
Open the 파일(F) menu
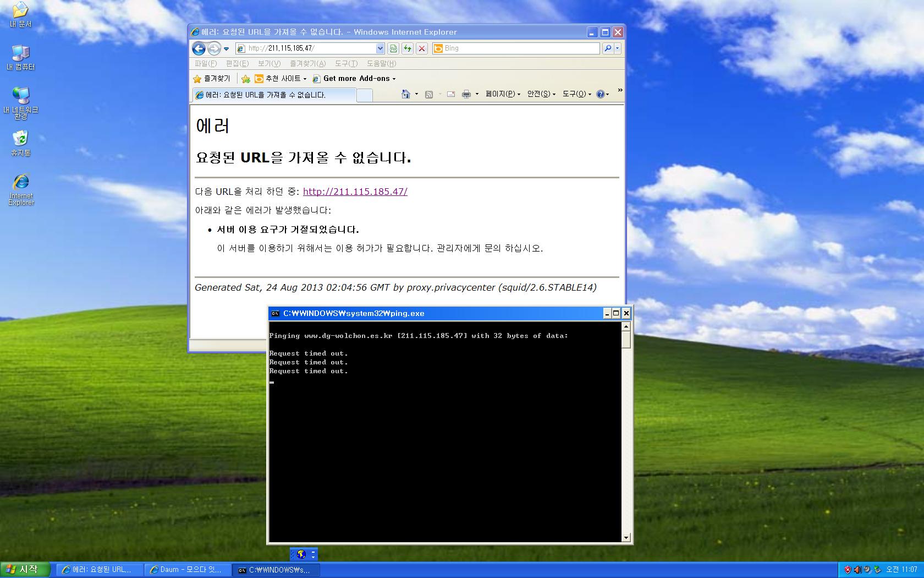206,64
